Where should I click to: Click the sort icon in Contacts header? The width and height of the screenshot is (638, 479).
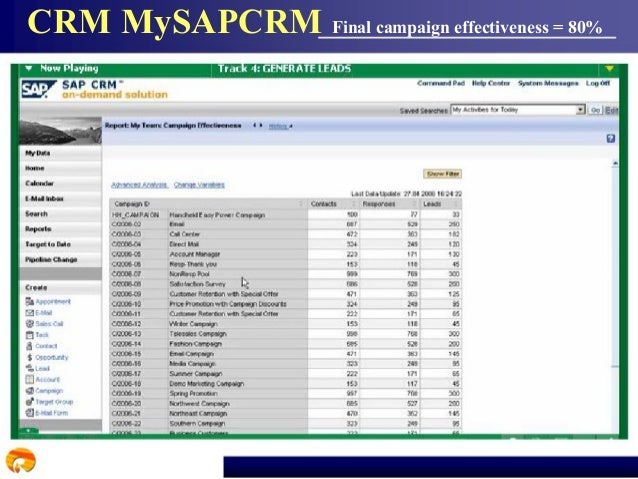point(354,204)
